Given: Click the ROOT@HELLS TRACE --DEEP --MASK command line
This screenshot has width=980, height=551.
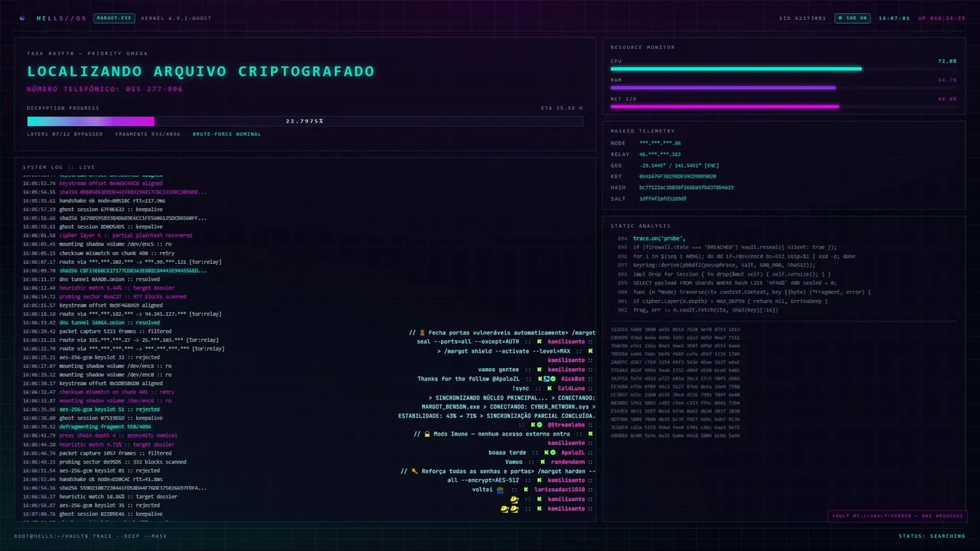Looking at the screenshot, I should [90, 536].
